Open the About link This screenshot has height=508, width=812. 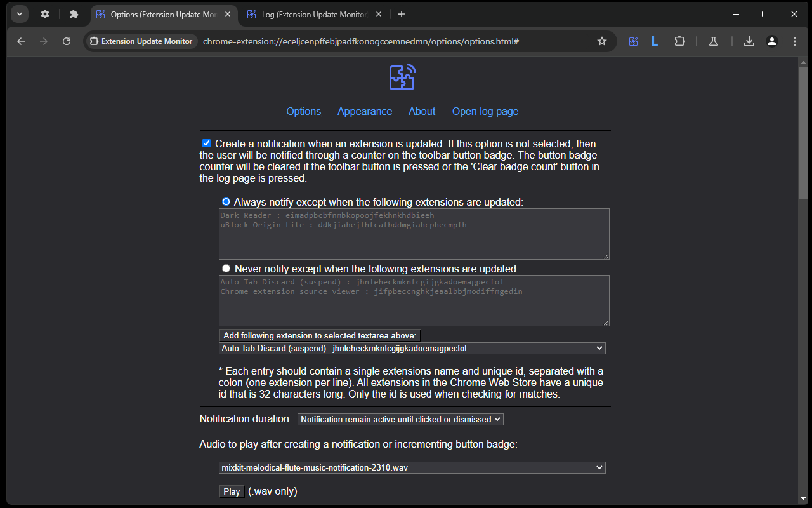point(422,111)
